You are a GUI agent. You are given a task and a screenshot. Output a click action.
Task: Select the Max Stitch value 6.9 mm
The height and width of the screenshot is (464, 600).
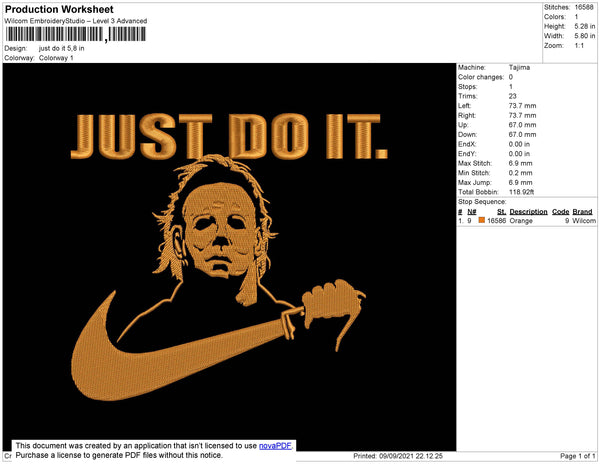click(520, 163)
